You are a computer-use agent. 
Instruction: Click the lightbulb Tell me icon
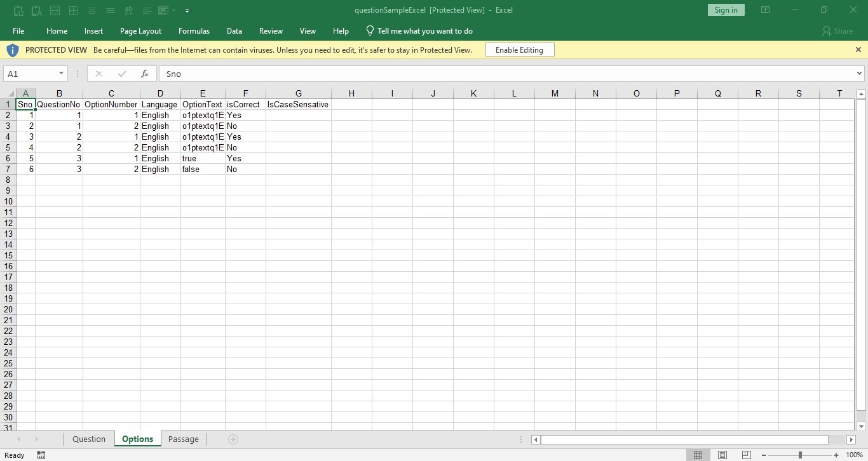coord(370,30)
